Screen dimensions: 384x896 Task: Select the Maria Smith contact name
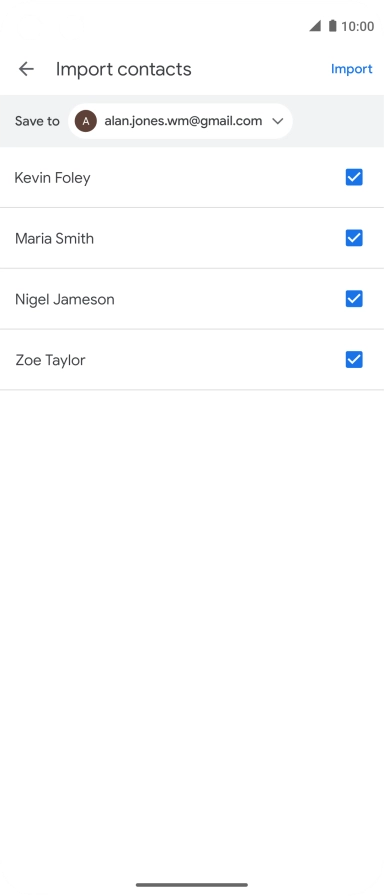(x=54, y=238)
